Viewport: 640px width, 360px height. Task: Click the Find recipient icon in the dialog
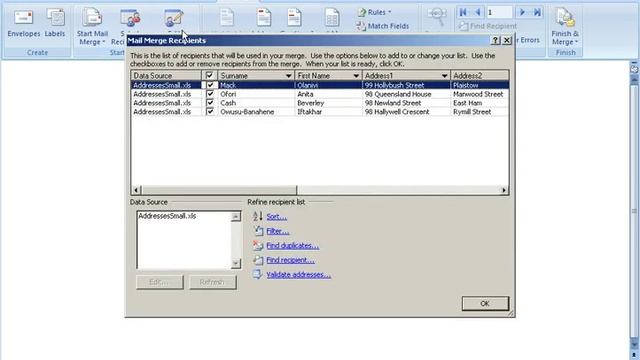click(258, 260)
